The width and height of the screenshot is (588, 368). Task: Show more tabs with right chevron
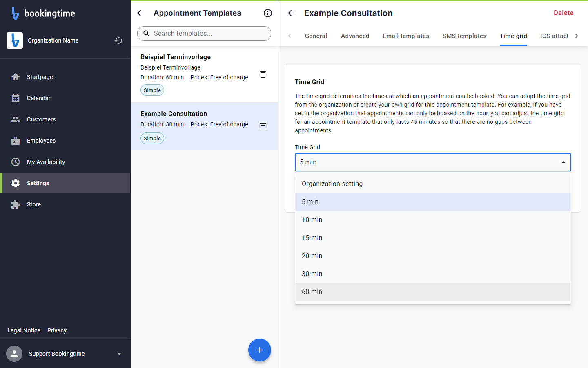577,36
